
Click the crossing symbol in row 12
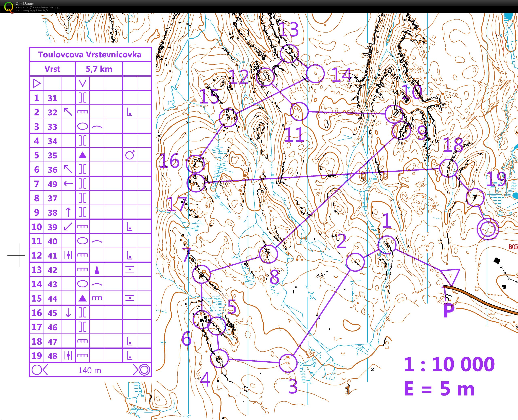(x=68, y=255)
